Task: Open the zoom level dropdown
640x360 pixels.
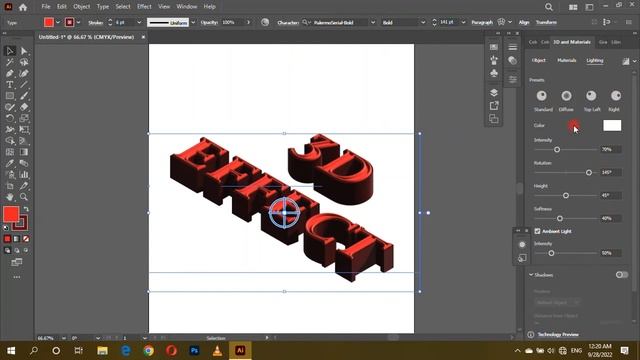Action: tap(64, 338)
